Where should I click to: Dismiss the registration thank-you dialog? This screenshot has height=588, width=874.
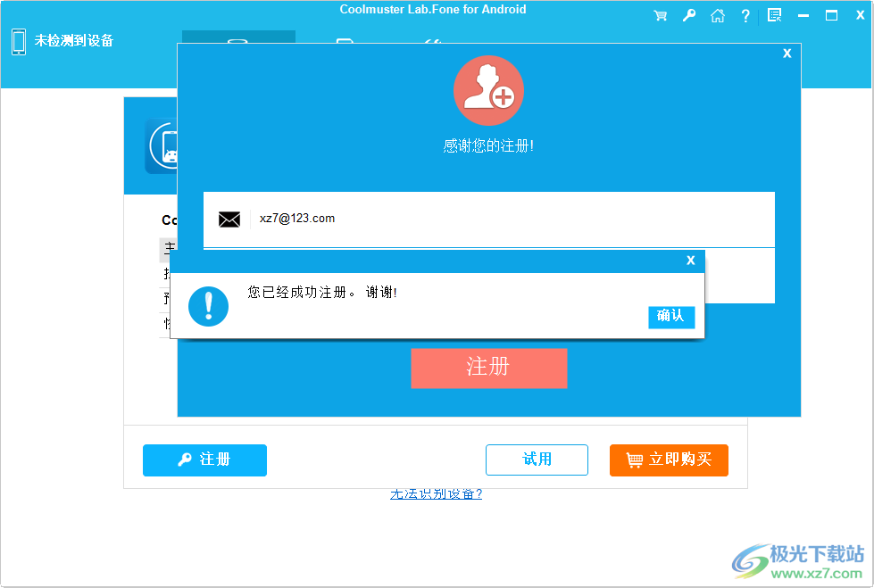pyautogui.click(x=787, y=53)
